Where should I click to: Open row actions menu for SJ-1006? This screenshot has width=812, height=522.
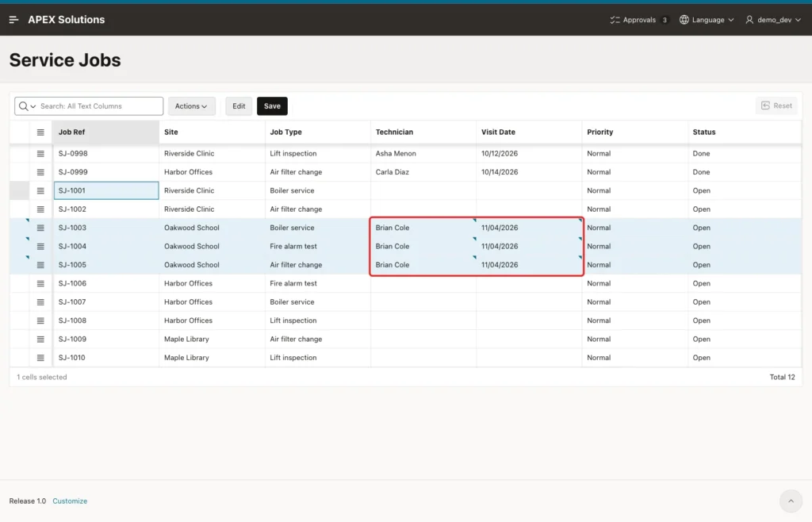click(x=40, y=284)
